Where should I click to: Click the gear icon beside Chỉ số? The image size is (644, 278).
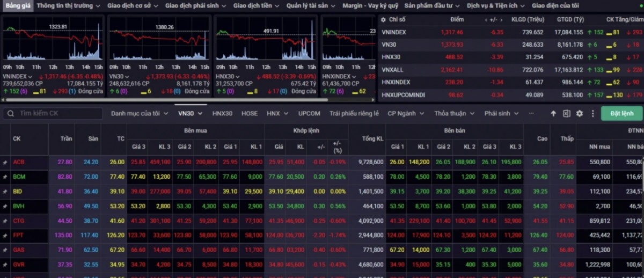383,19
